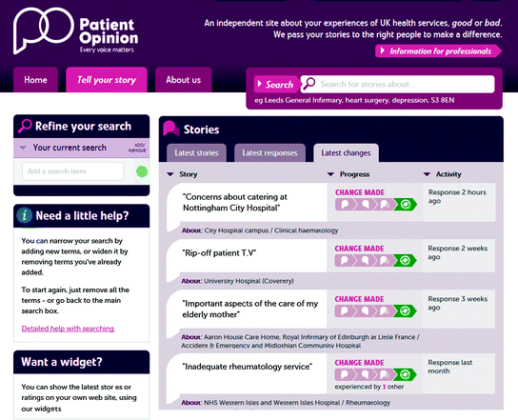Sort by the Activity column arrow

pos(427,174)
